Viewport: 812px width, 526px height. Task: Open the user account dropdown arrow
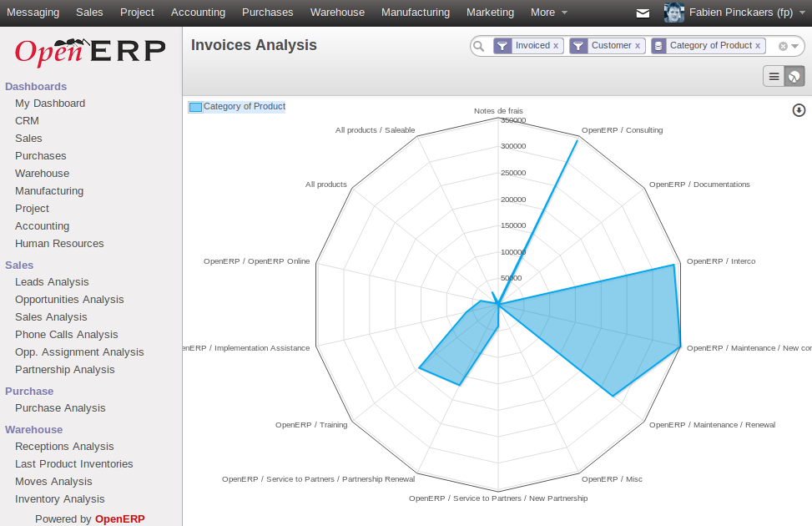point(801,13)
